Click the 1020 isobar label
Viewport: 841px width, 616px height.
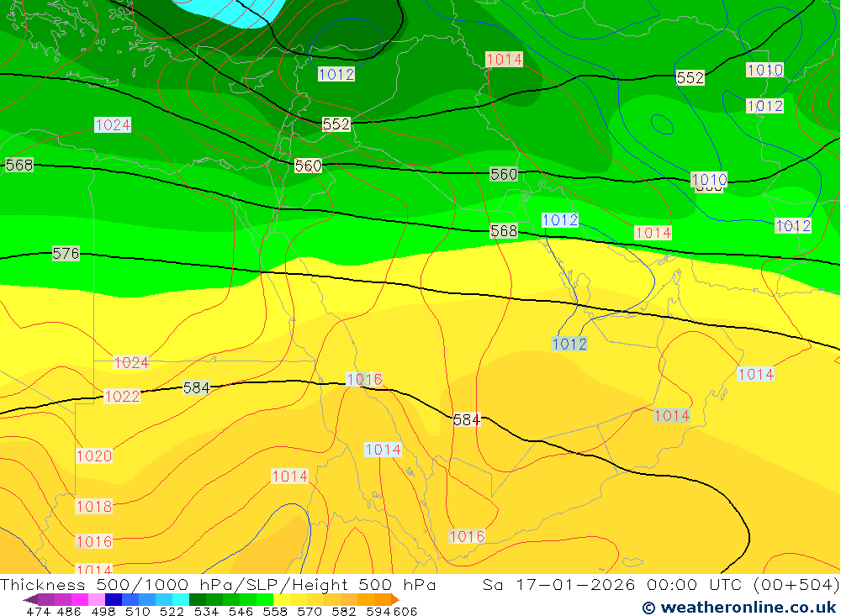[x=94, y=456]
